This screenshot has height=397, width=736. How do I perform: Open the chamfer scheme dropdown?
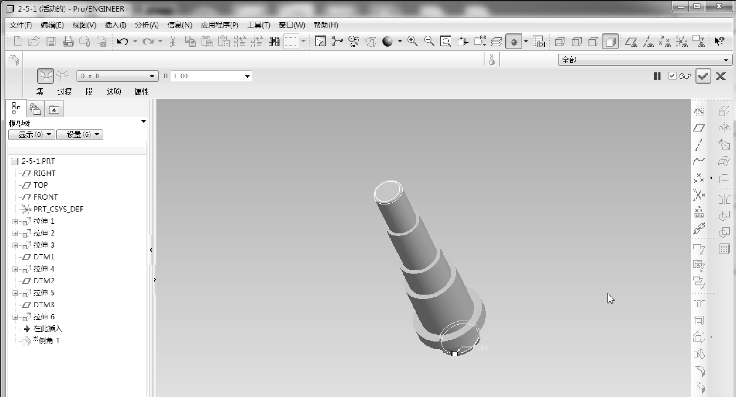[x=116, y=76]
